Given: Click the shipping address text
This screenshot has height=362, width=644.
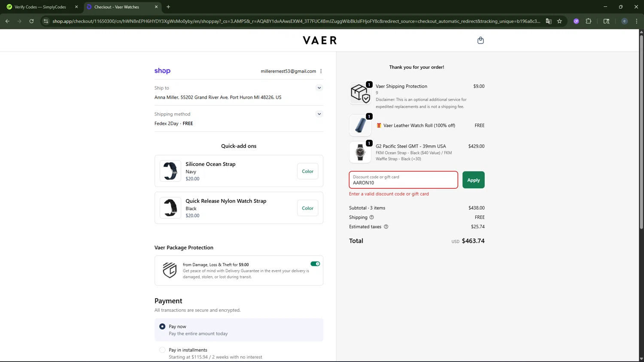Looking at the screenshot, I should pyautogui.click(x=218, y=97).
